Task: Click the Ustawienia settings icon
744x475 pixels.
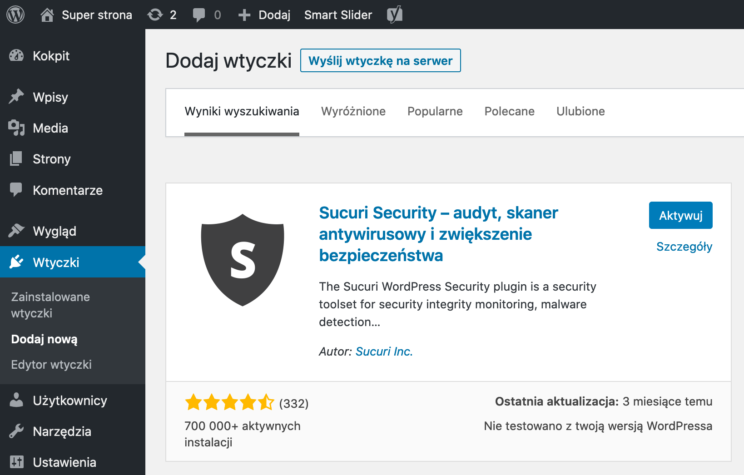Action: pyautogui.click(x=16, y=462)
